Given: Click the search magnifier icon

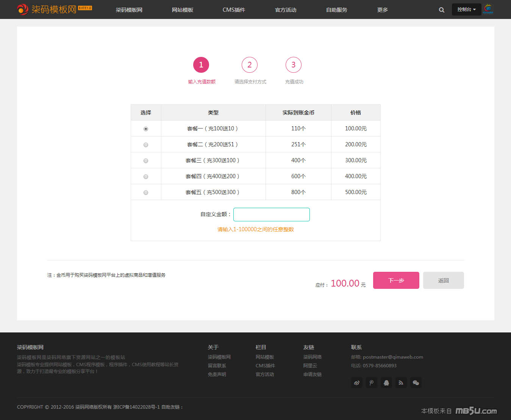Looking at the screenshot, I should tap(441, 10).
